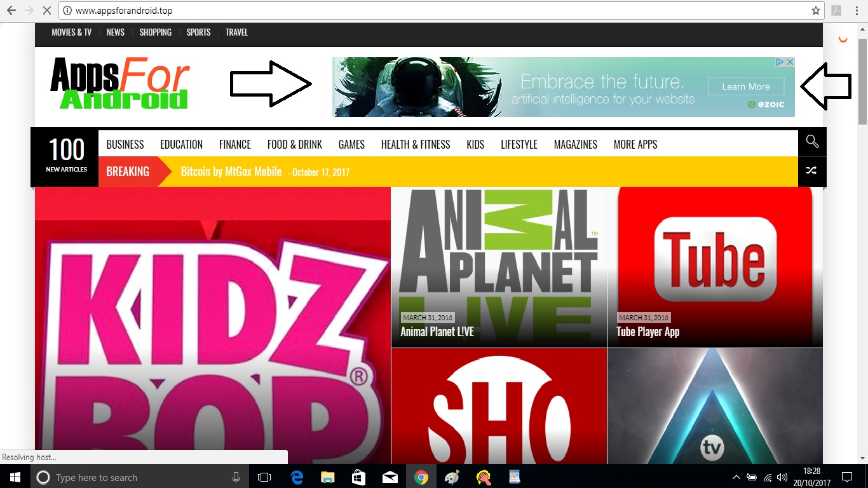Open Food & Drink apps

tap(295, 144)
